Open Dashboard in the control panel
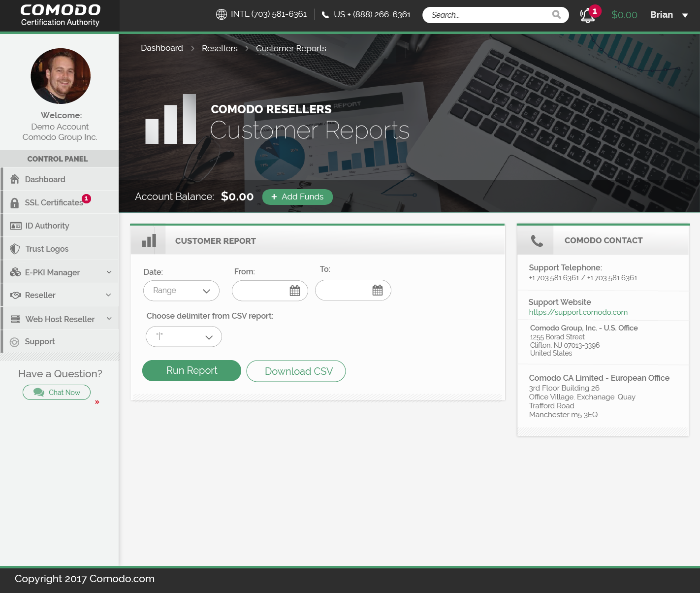700x593 pixels. tap(60, 179)
